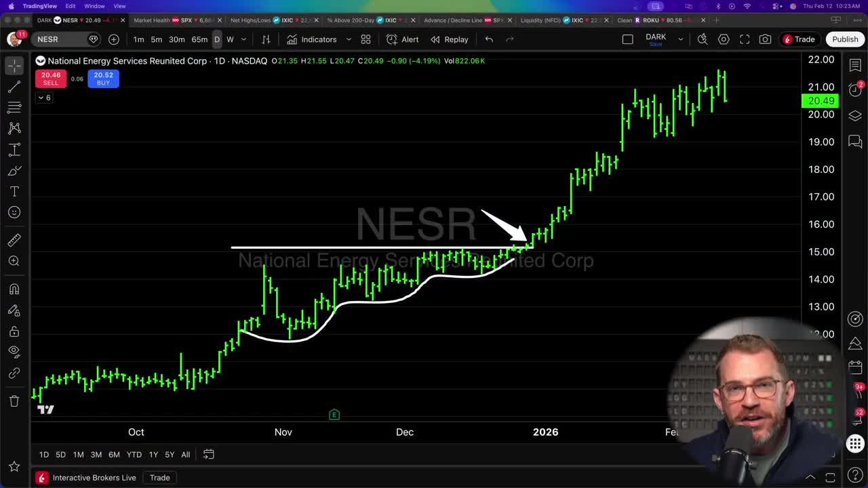Expand the hidden indicators list labeled 6
This screenshot has height=488, width=868.
click(x=43, y=98)
